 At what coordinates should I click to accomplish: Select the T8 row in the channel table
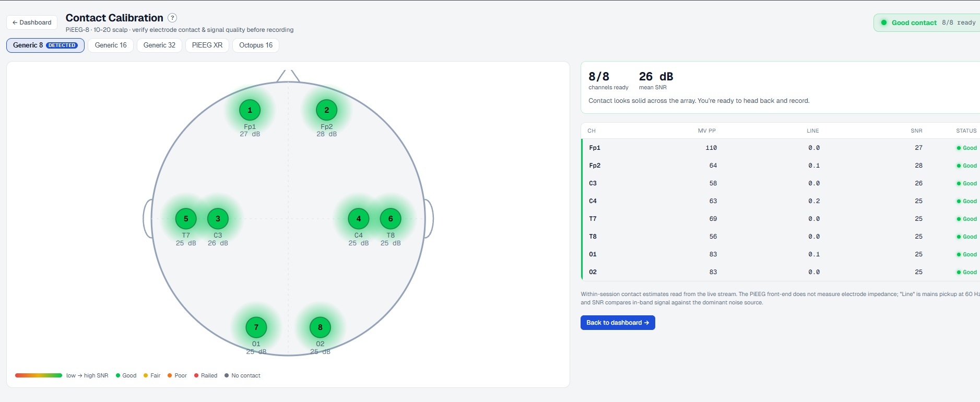click(781, 237)
